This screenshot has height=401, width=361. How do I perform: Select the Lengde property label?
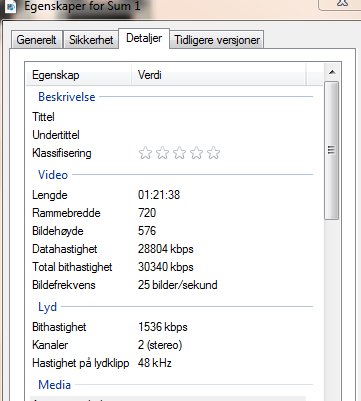(x=50, y=195)
